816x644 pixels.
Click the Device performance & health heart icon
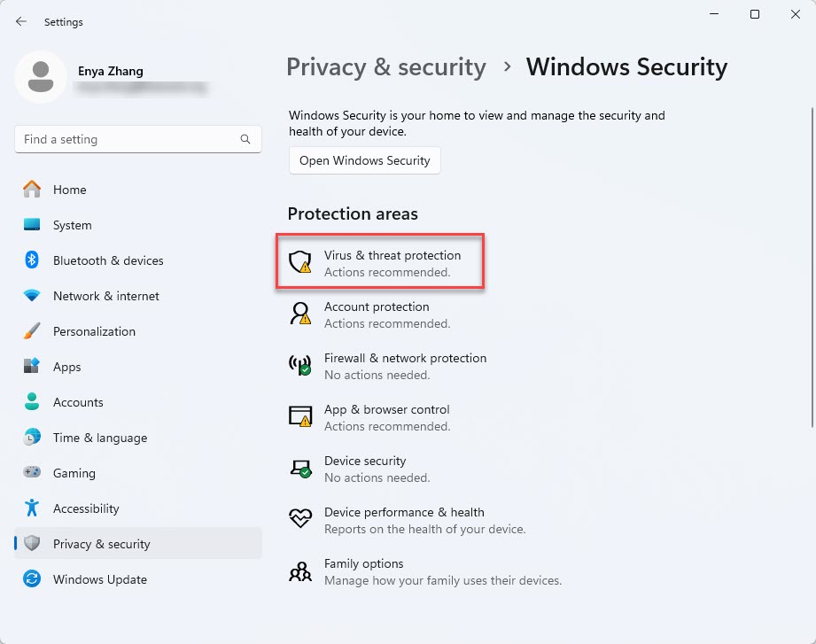coord(301,518)
